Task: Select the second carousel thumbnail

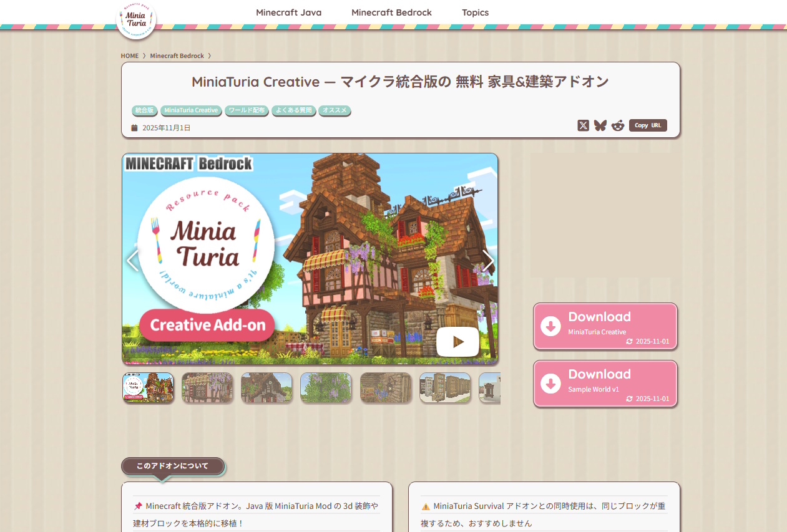Action: [207, 387]
